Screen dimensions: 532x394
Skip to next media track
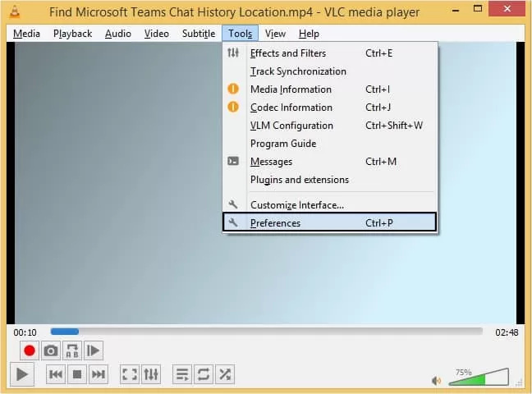(99, 374)
